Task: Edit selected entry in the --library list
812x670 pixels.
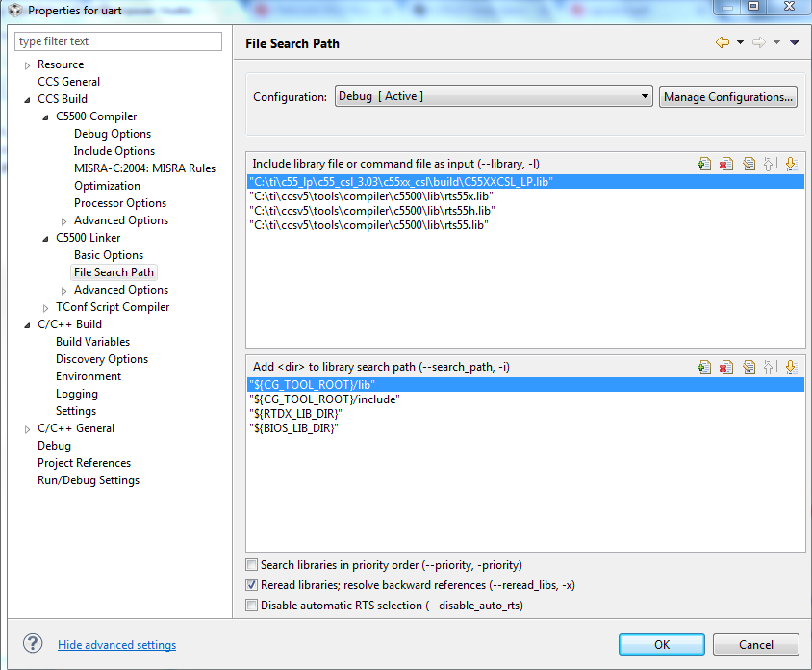Action: click(x=749, y=165)
